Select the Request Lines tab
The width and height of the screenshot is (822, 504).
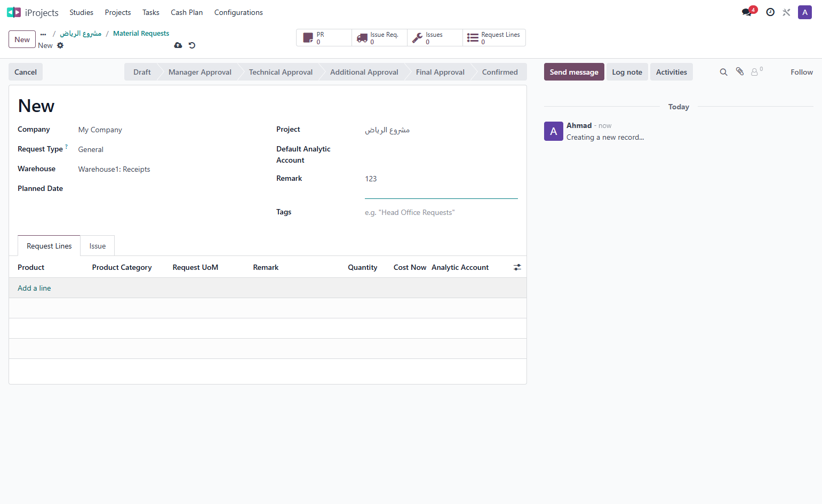(49, 246)
